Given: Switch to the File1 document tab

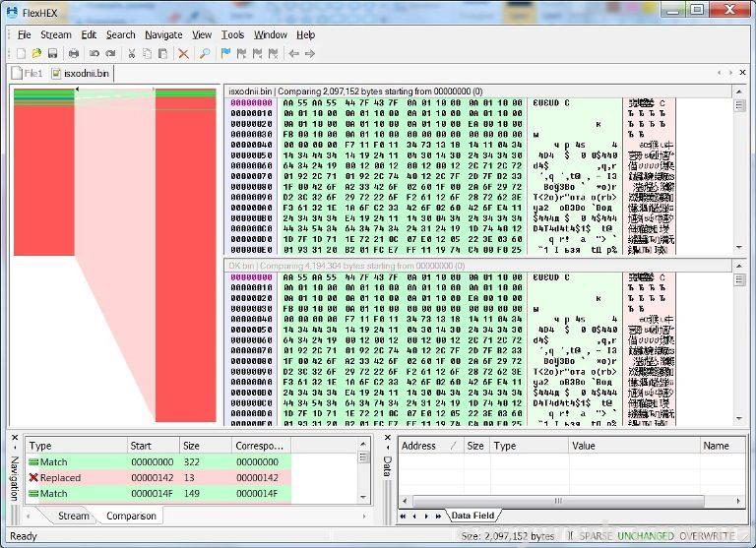Looking at the screenshot, I should (28, 73).
